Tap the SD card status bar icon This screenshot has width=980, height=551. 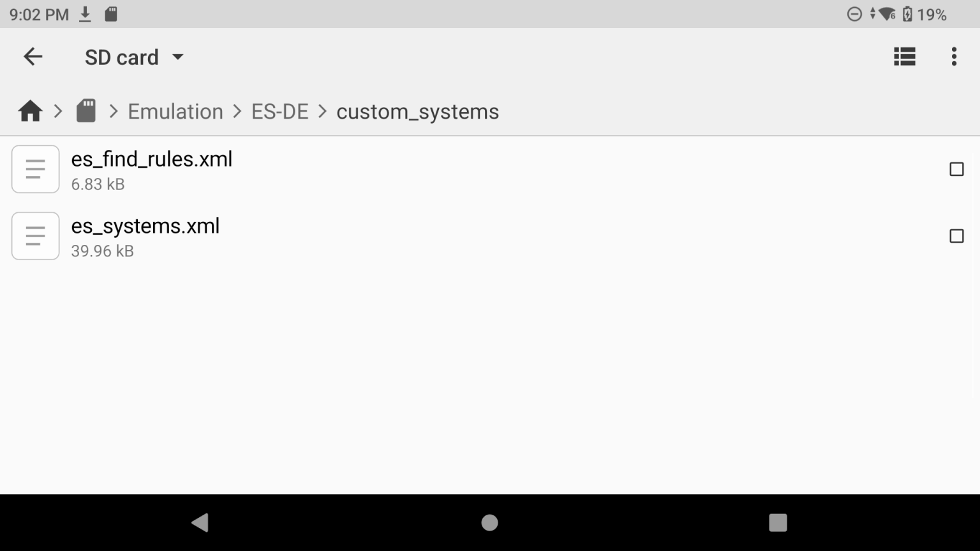click(112, 13)
